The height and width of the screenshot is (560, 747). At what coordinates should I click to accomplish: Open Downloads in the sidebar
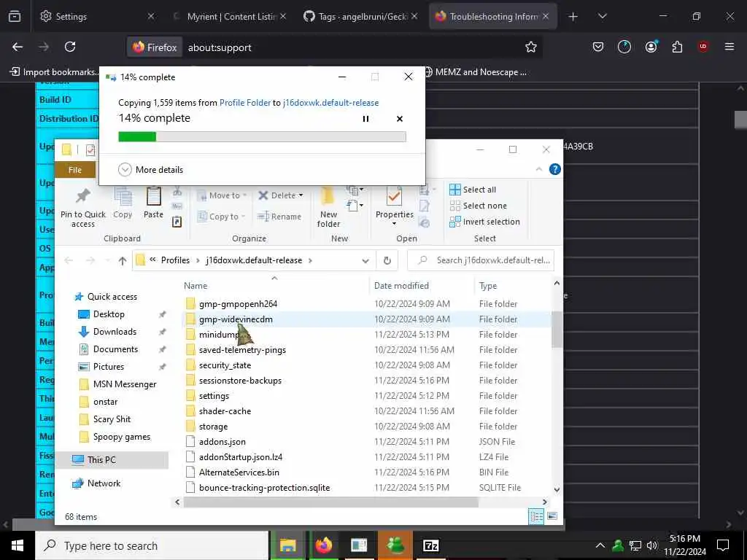point(115,332)
